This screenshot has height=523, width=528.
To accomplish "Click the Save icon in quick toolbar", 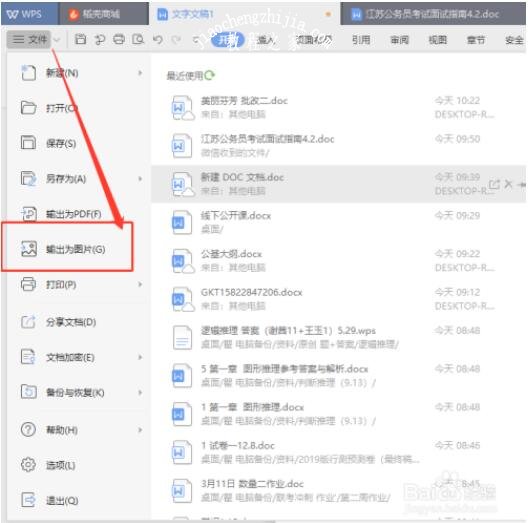I will pos(80,39).
